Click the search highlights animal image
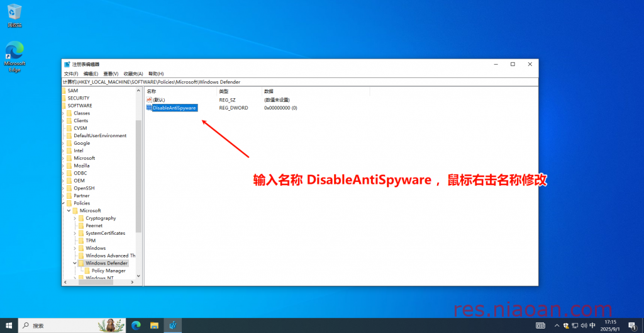This screenshot has width=644, height=333. (x=111, y=325)
